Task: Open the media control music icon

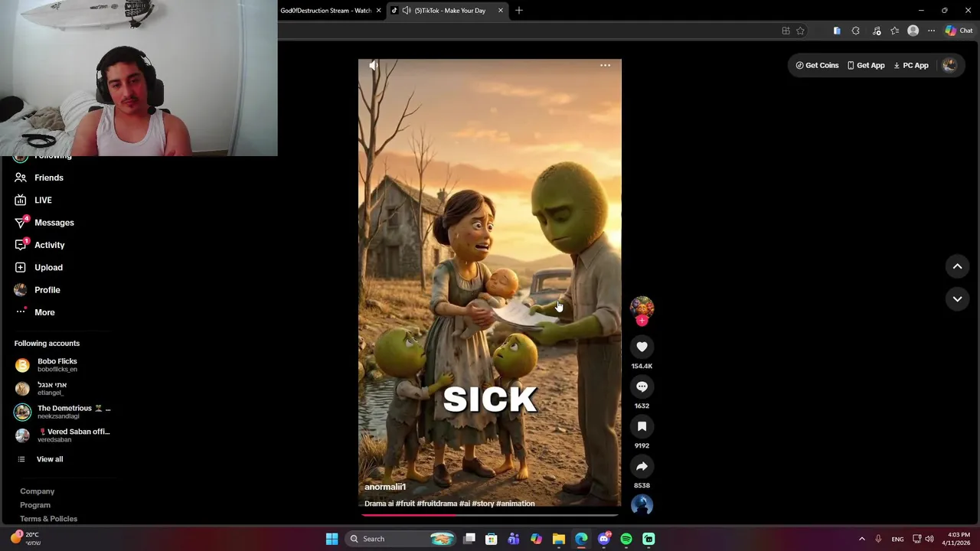Action: (x=875, y=31)
